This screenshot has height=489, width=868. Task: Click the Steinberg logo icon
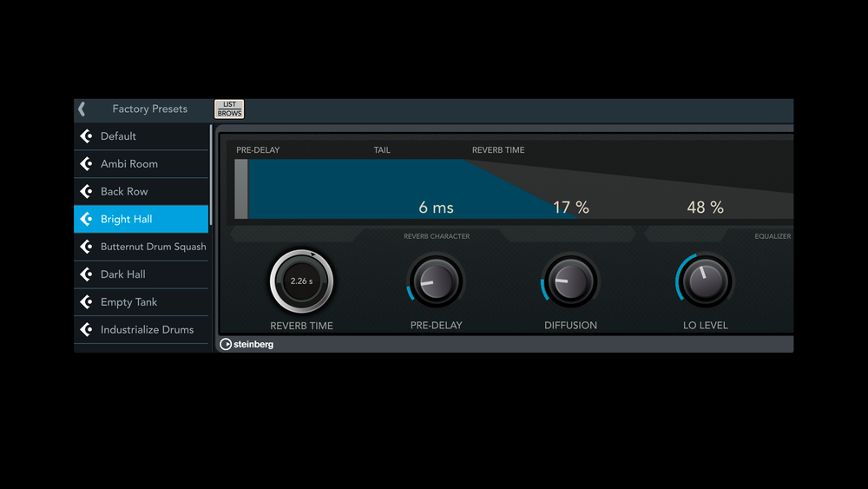point(226,344)
